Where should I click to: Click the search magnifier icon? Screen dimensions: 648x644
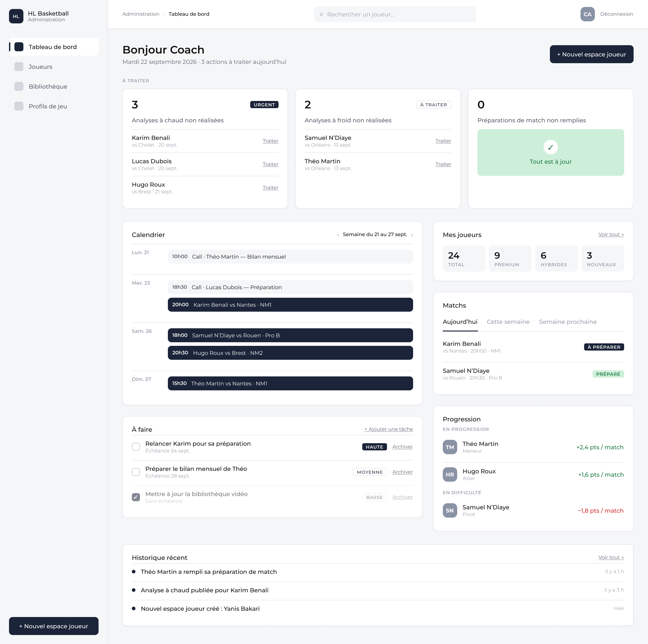[321, 14]
